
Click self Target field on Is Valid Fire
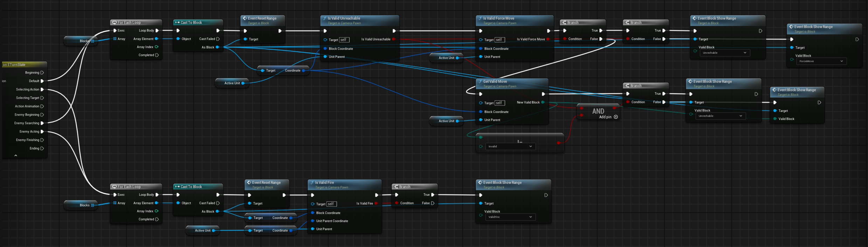331,204
